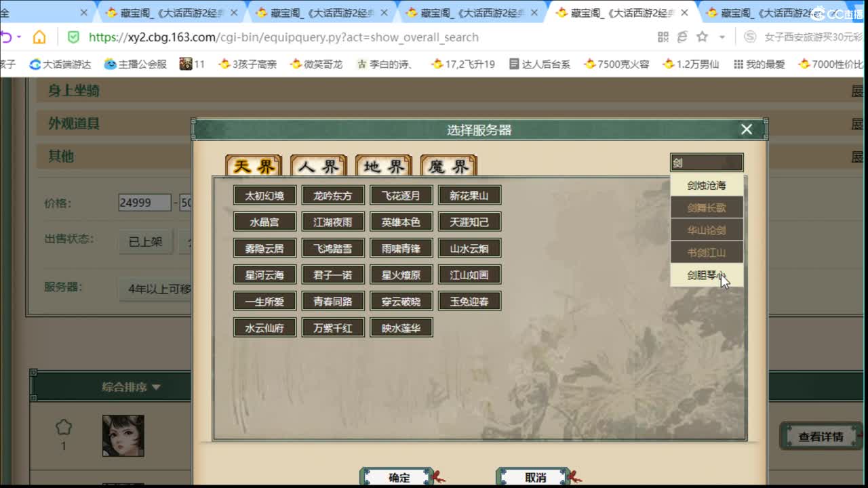Click the minimum price field showing 24999
The image size is (868, 488).
click(144, 203)
